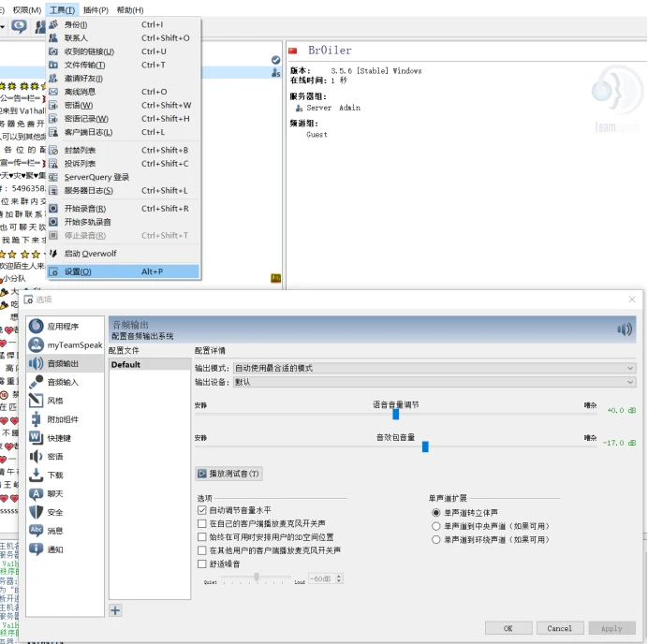Image resolution: width=648 pixels, height=644 pixels.
Task: Open the 插件(P) menu in menu bar
Action: click(96, 10)
